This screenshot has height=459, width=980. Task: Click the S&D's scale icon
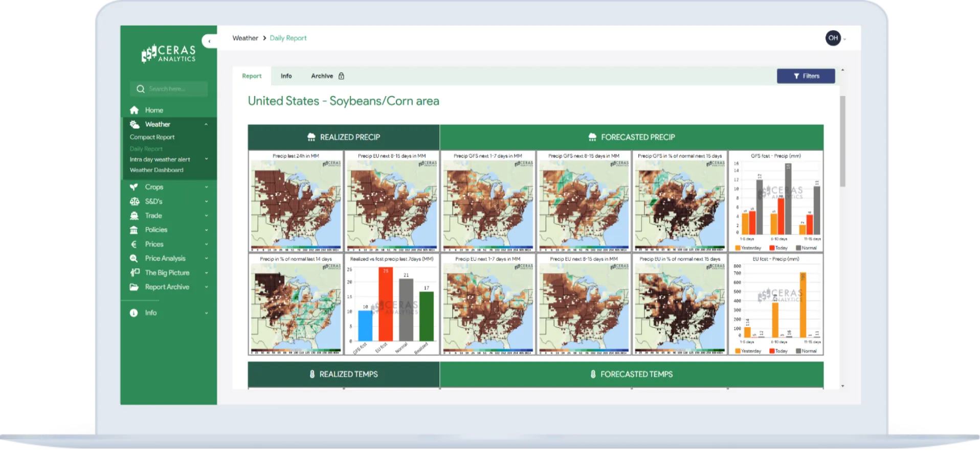coord(134,201)
